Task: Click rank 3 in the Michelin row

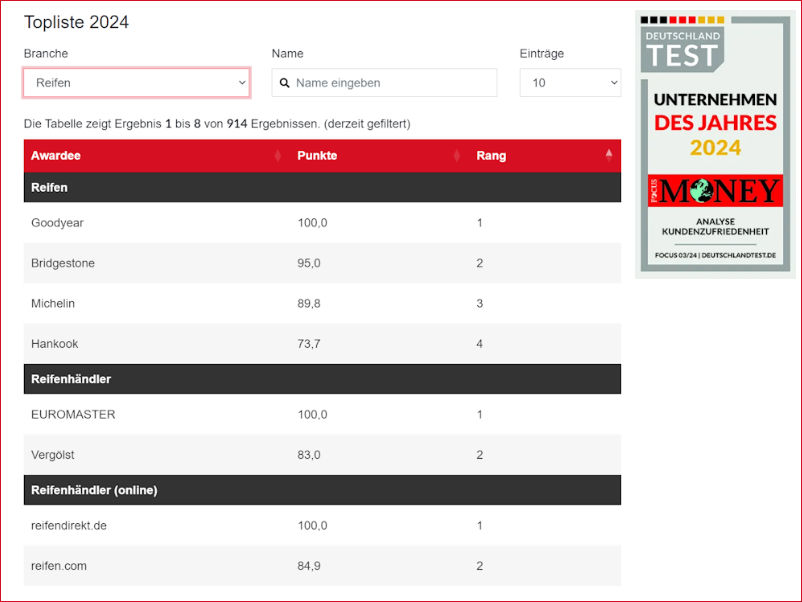Action: (480, 303)
